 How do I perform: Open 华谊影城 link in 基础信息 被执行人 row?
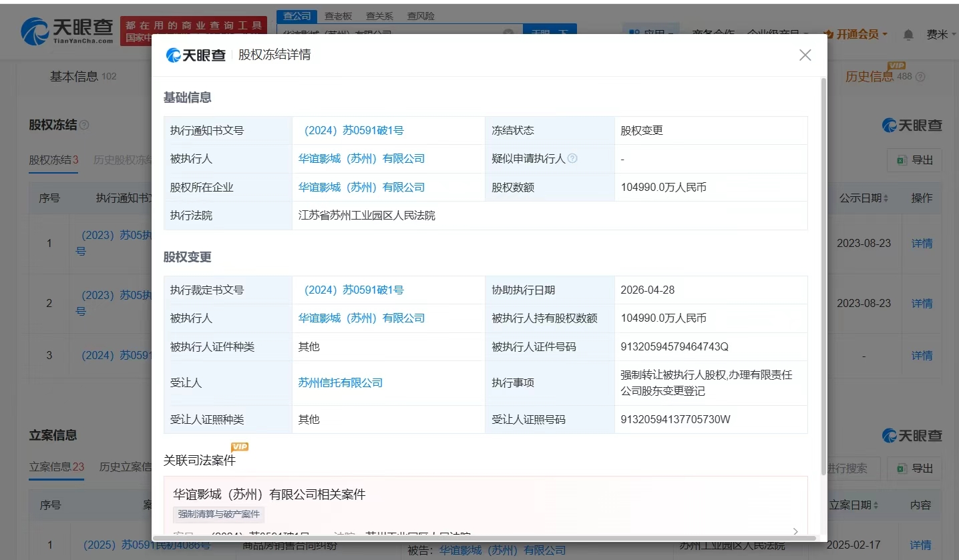pyautogui.click(x=361, y=159)
